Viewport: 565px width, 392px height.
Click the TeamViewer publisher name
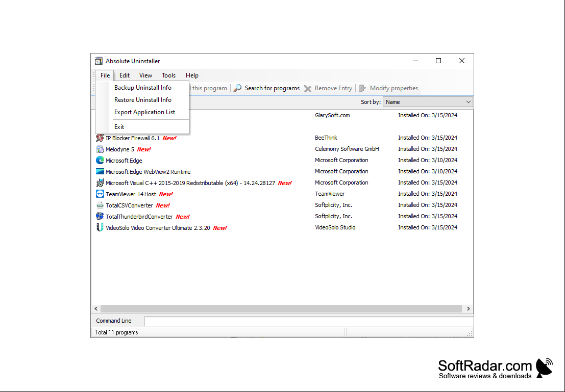click(x=330, y=194)
